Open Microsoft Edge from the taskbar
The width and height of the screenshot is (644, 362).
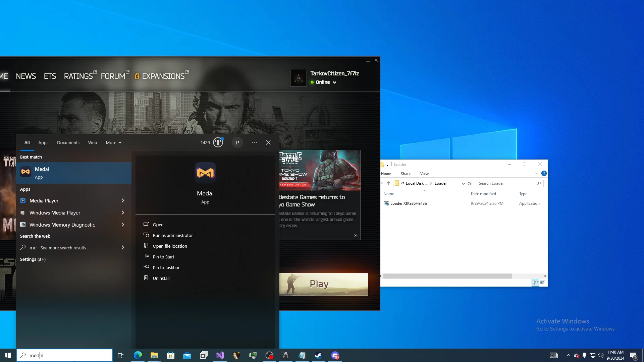(138, 355)
